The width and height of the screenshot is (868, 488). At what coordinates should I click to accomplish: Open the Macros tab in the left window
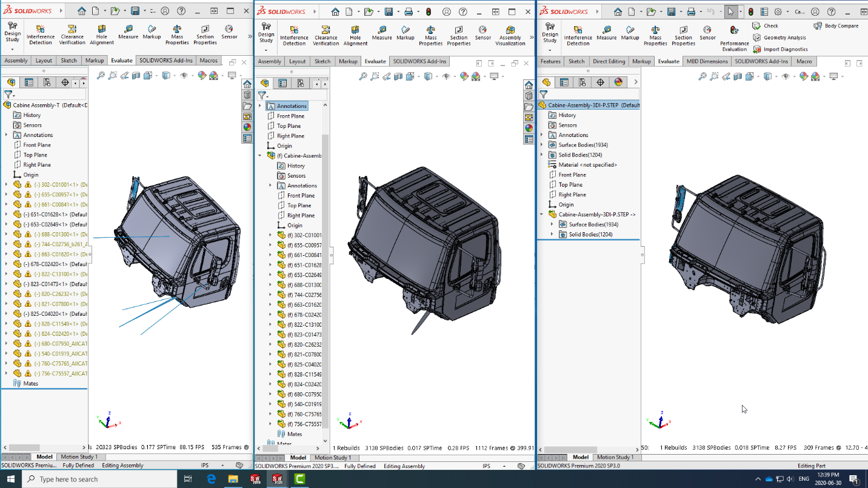pyautogui.click(x=209, y=61)
